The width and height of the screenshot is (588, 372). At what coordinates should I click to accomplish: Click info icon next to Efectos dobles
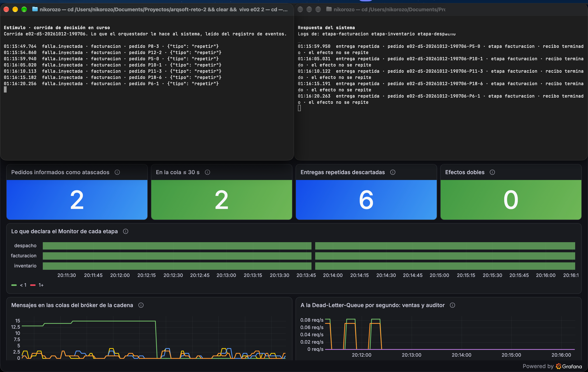click(x=492, y=172)
